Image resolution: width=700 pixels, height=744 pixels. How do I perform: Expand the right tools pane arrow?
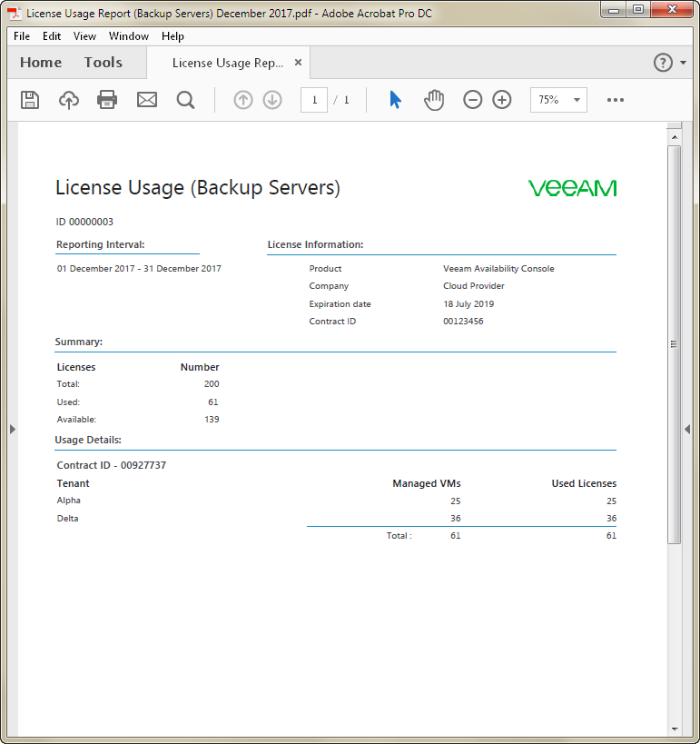click(x=687, y=430)
